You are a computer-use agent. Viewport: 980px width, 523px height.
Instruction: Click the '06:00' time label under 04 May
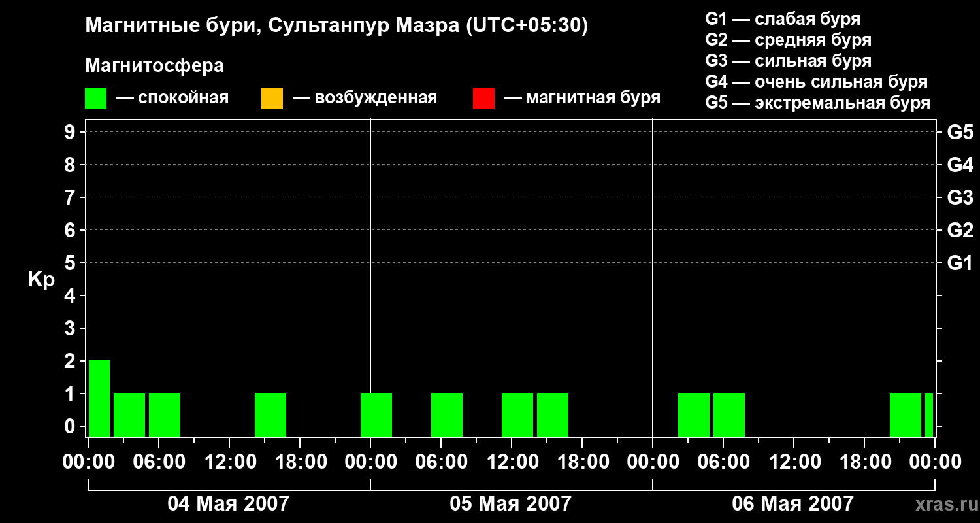158,462
